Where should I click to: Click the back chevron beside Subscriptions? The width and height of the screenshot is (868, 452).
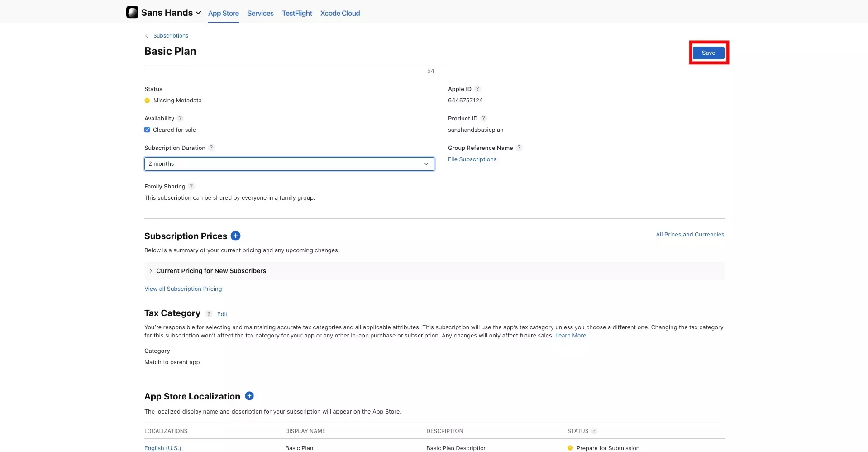pyautogui.click(x=147, y=36)
